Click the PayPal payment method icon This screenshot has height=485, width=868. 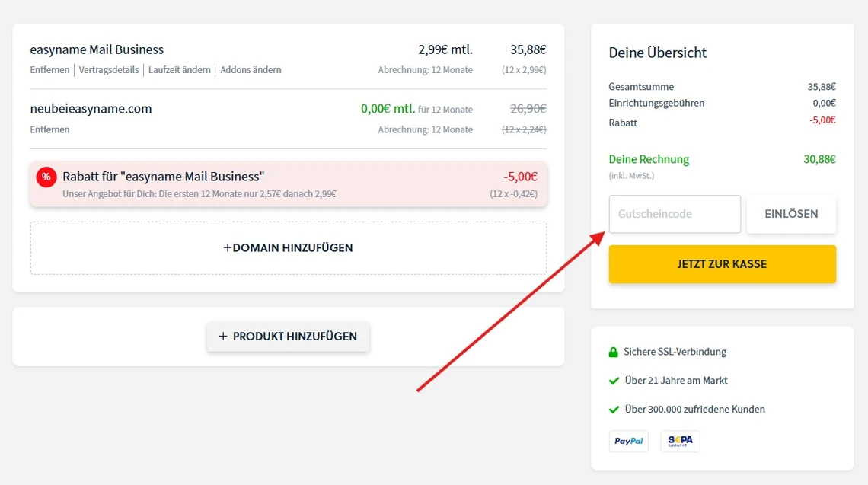tap(629, 441)
